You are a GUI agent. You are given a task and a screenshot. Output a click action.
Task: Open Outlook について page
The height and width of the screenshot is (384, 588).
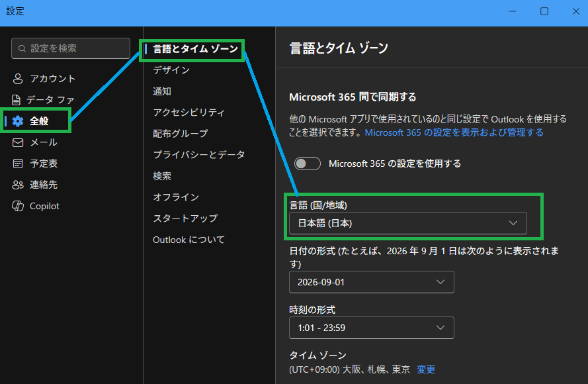tap(189, 240)
